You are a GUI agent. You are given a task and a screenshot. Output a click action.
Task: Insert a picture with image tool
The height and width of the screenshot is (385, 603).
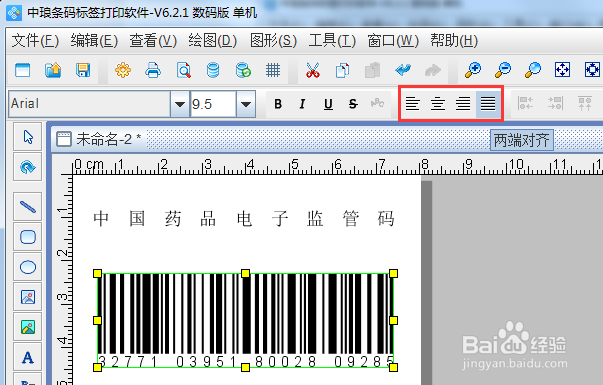[x=28, y=297]
